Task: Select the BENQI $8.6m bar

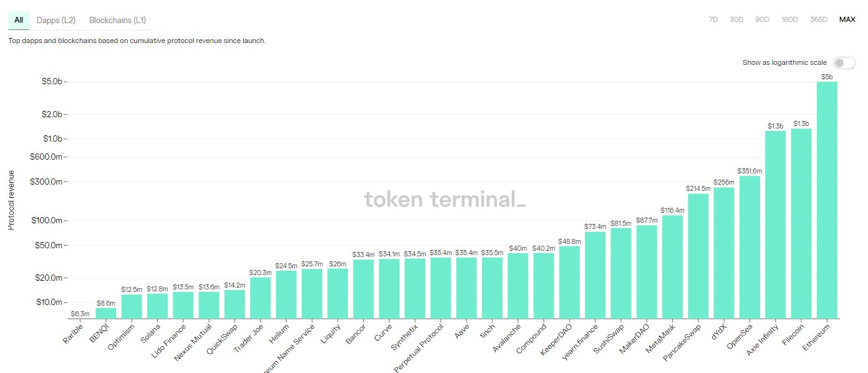Action: 106,313
